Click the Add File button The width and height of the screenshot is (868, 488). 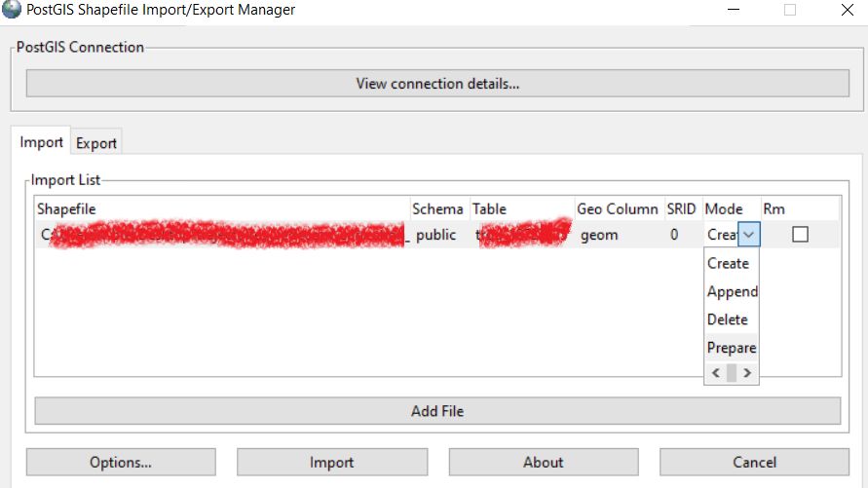437,411
